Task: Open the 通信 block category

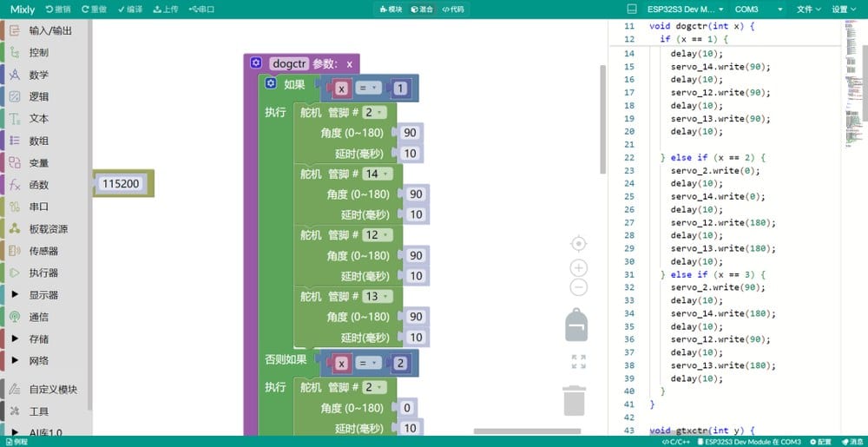Action: 44,317
